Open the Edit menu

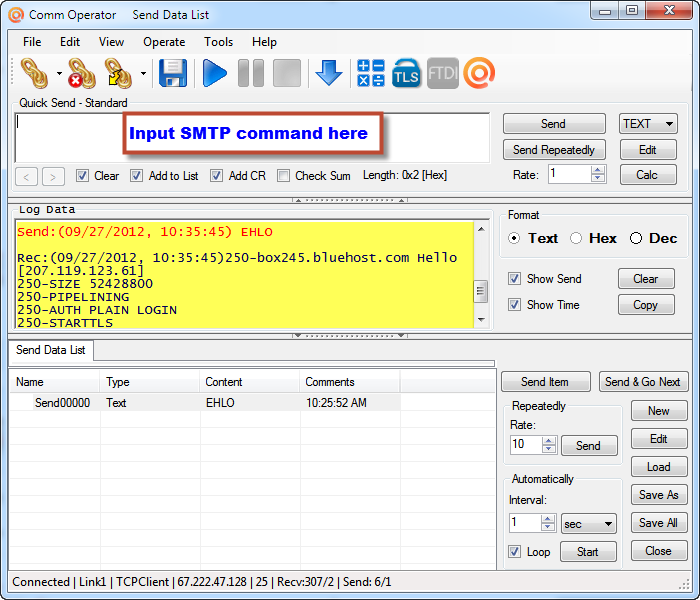click(x=70, y=42)
